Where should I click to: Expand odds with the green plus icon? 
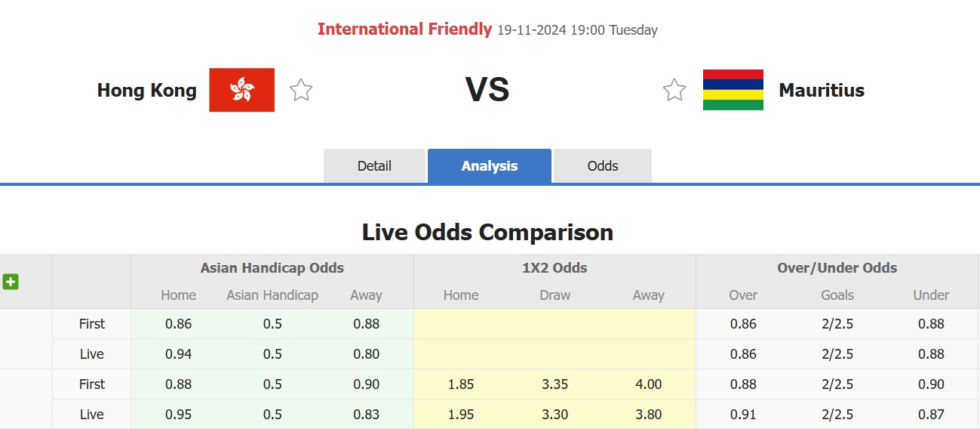click(11, 282)
